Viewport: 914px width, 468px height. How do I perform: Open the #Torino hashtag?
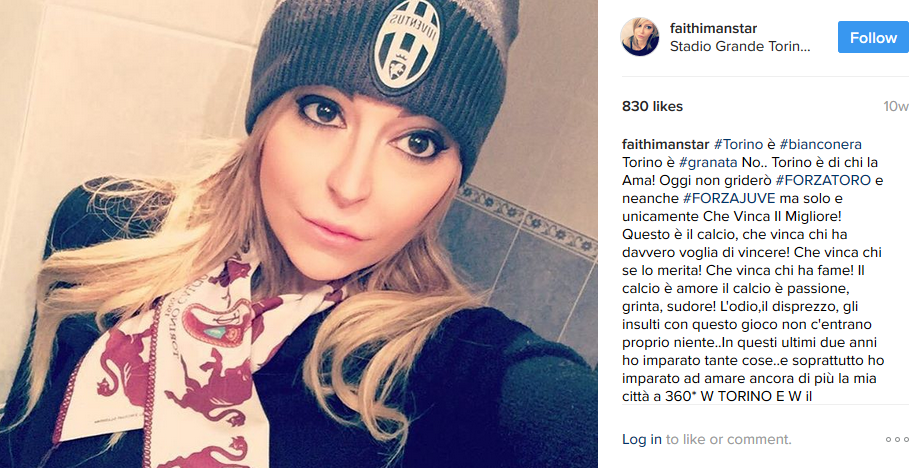pyautogui.click(x=738, y=144)
